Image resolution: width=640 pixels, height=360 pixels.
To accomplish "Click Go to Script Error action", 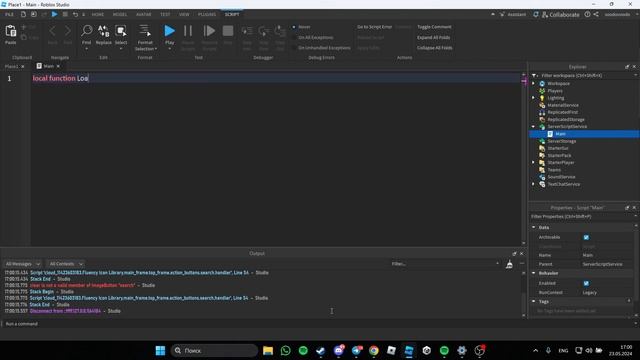I will coord(374,27).
